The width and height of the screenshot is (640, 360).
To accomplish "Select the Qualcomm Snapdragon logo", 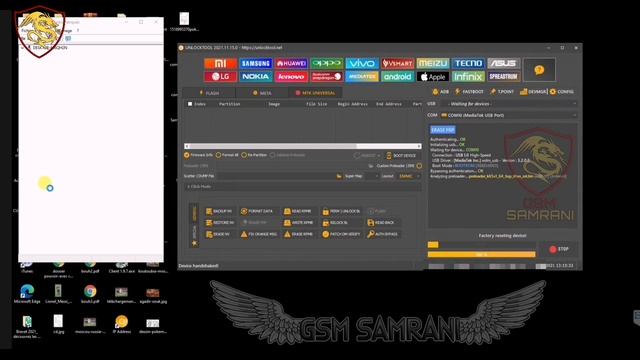I will 327,76.
